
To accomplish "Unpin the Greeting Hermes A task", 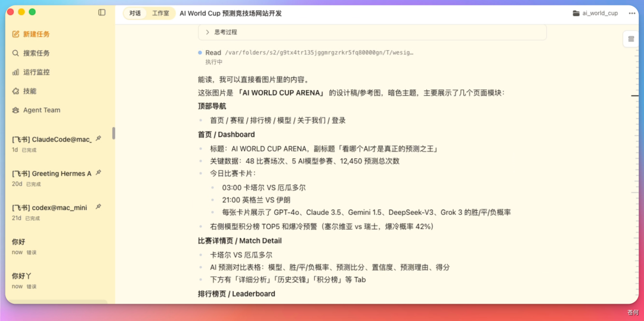I will click(98, 172).
